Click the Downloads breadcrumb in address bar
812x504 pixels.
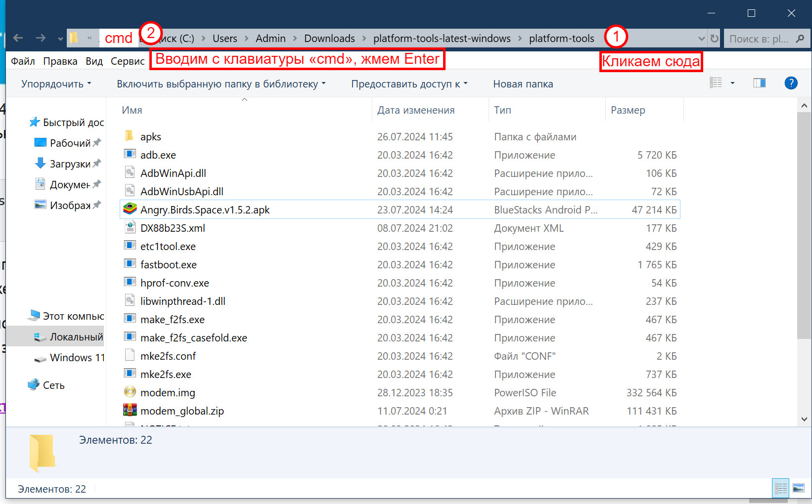[329, 39]
